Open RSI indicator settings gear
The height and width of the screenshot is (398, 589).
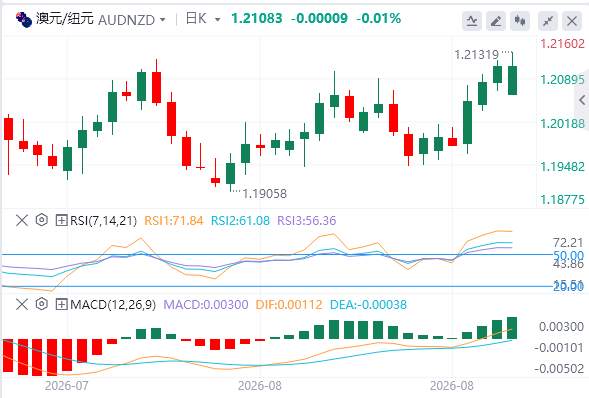click(x=42, y=220)
